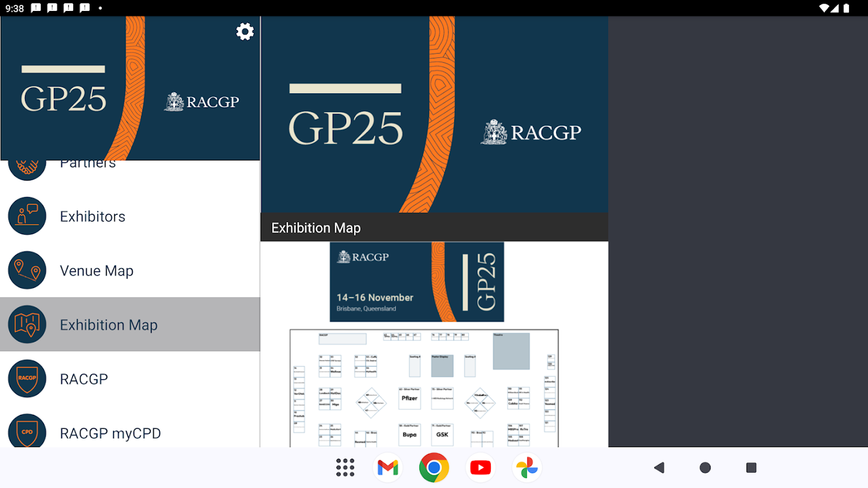Tap the GSK booth on the map
This screenshot has height=488, width=868.
(x=442, y=434)
